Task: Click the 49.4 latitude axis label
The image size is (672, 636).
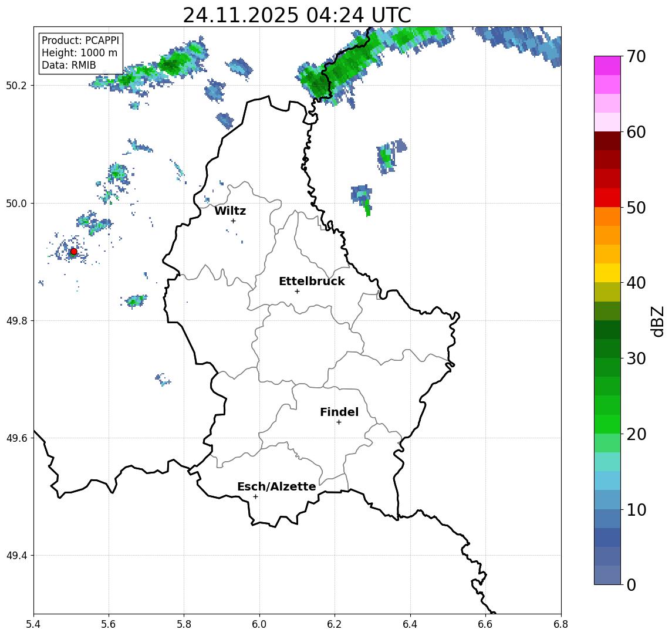Action: point(16,556)
